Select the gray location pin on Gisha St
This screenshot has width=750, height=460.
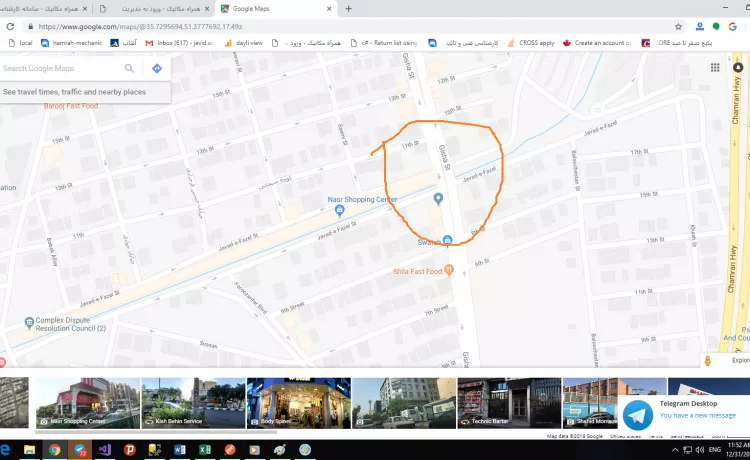click(x=438, y=198)
